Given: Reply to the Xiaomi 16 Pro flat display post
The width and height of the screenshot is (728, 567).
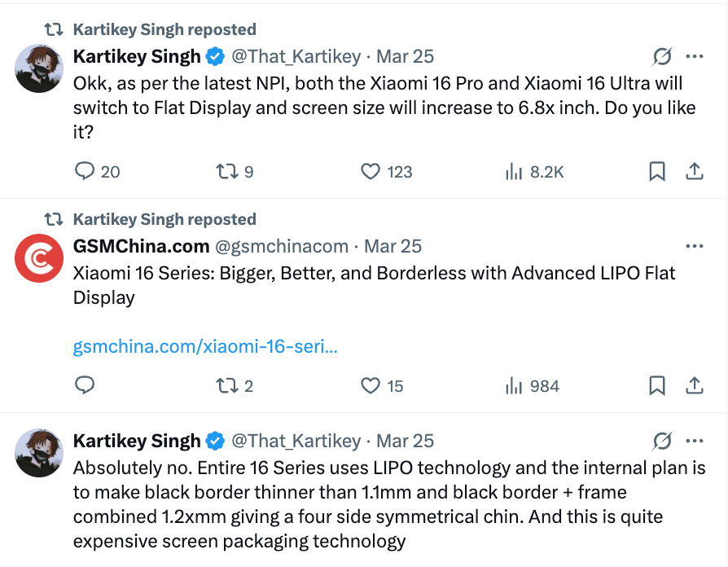Looking at the screenshot, I should 86,172.
